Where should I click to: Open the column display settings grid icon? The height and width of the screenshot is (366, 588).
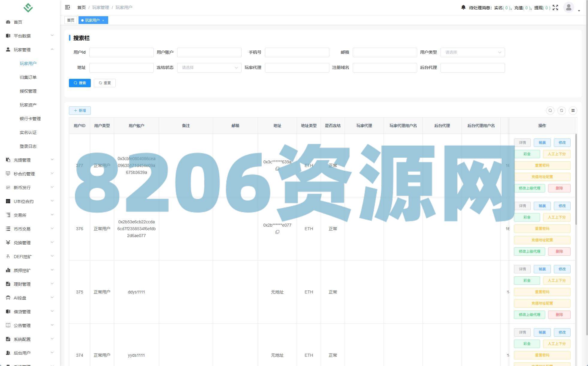tap(573, 111)
